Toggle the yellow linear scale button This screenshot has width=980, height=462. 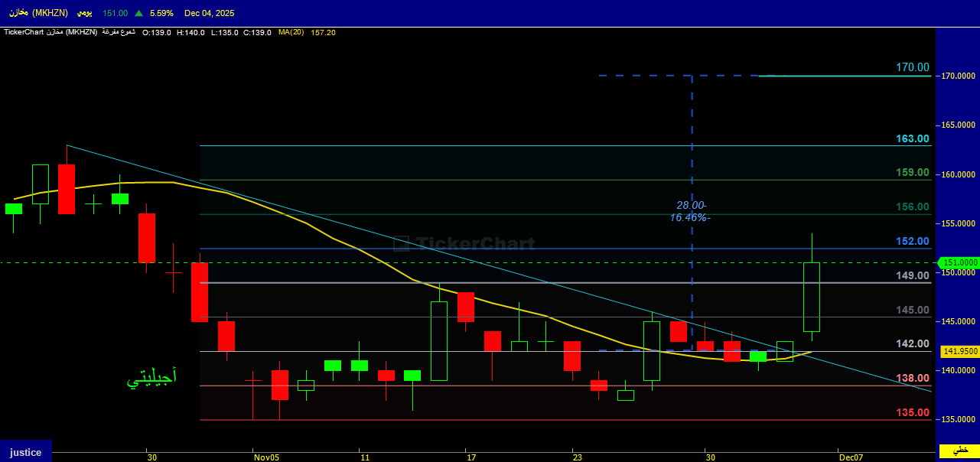tap(959, 450)
